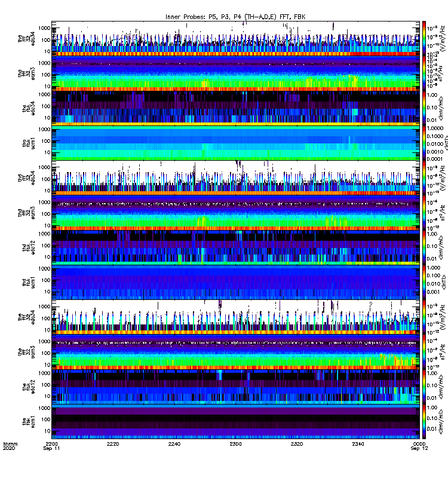448x478 pixels.
Task: Click the color bar of the fff scm3 panel
Action: pos(424,352)
